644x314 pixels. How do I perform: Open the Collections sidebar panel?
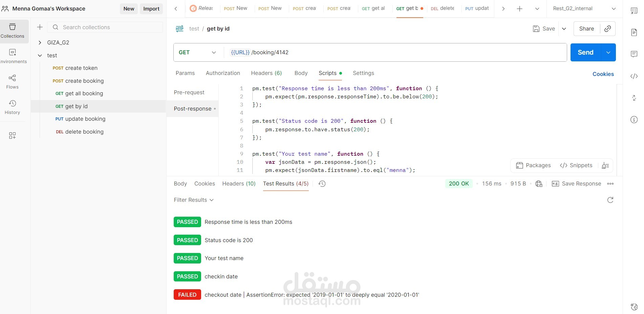(13, 31)
